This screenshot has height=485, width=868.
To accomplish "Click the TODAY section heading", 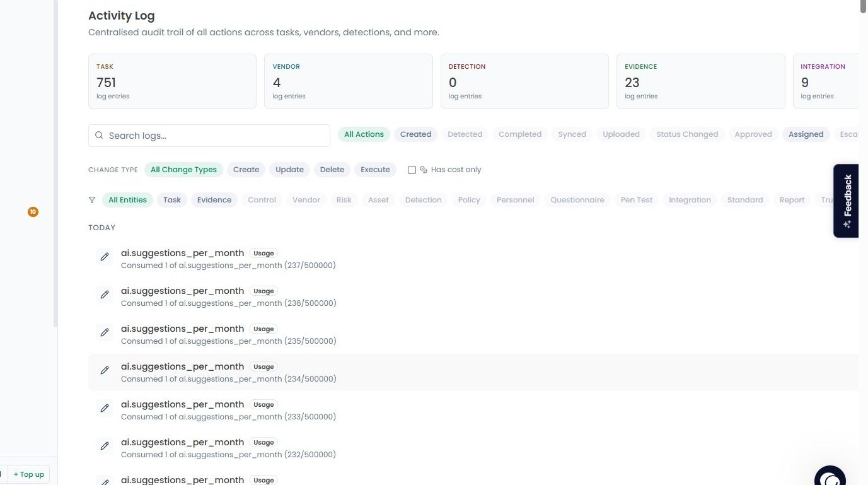I will click(x=101, y=228).
